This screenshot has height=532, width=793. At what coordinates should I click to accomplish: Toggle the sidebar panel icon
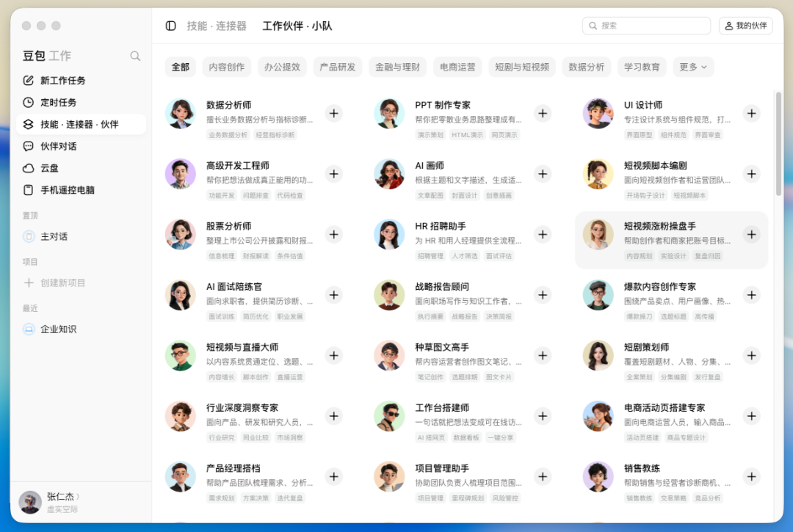pos(171,26)
